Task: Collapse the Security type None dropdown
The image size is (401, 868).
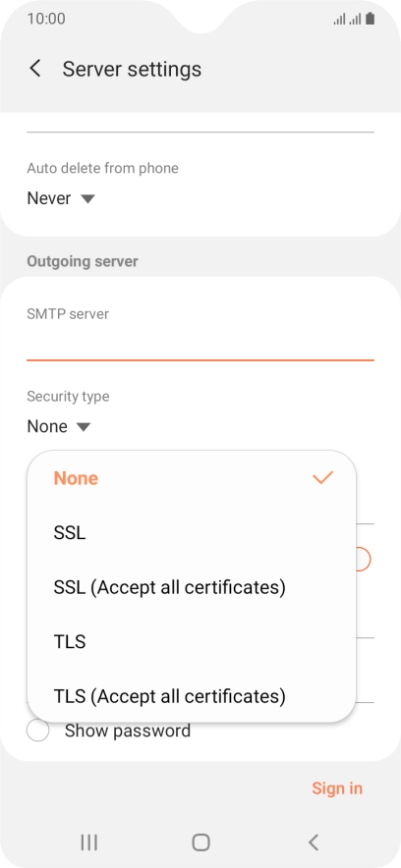Action: pos(58,427)
